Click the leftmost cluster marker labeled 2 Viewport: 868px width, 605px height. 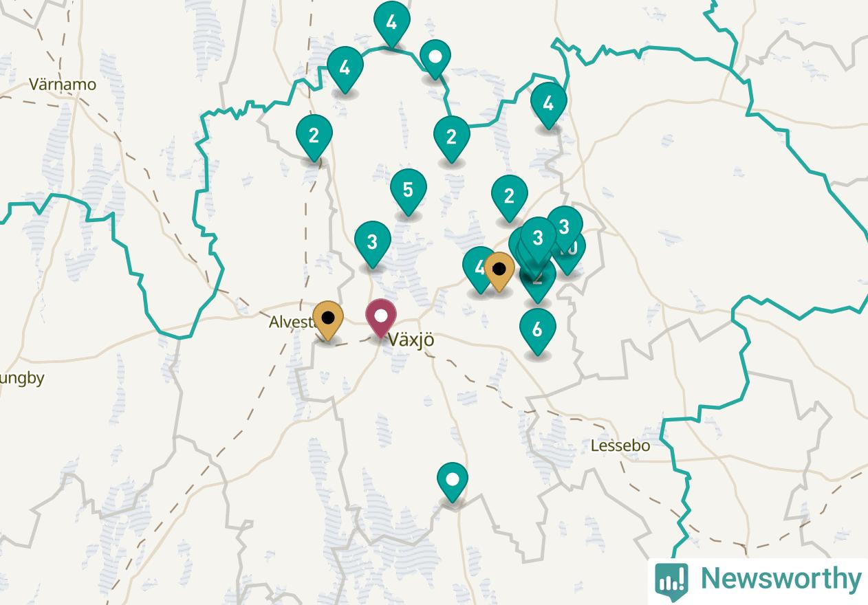pyautogui.click(x=314, y=137)
